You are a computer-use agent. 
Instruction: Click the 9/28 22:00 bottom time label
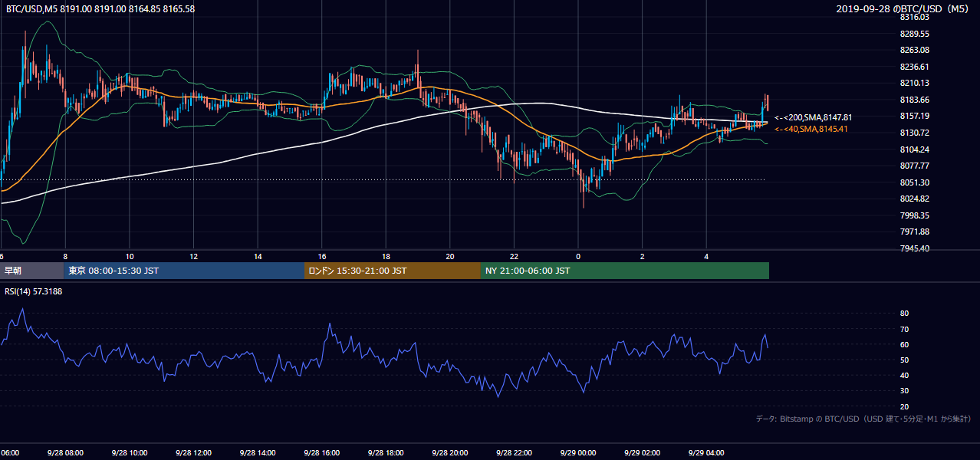(x=514, y=452)
